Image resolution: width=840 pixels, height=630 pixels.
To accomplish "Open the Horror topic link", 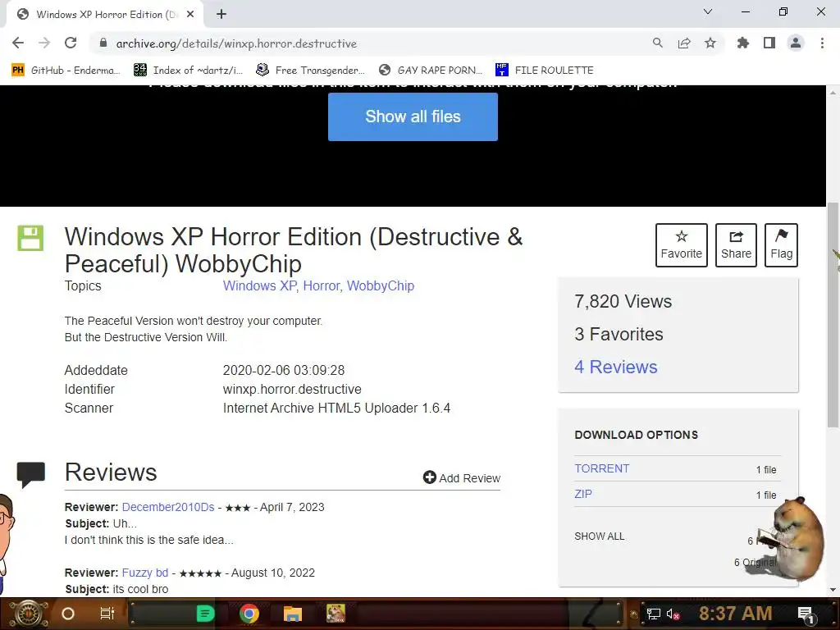I will [x=322, y=286].
